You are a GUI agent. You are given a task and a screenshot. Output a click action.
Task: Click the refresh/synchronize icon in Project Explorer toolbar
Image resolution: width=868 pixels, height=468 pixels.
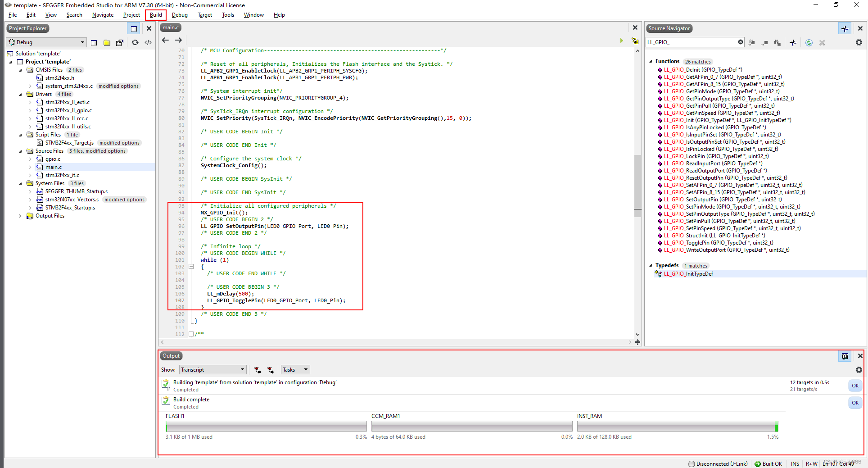tap(135, 42)
